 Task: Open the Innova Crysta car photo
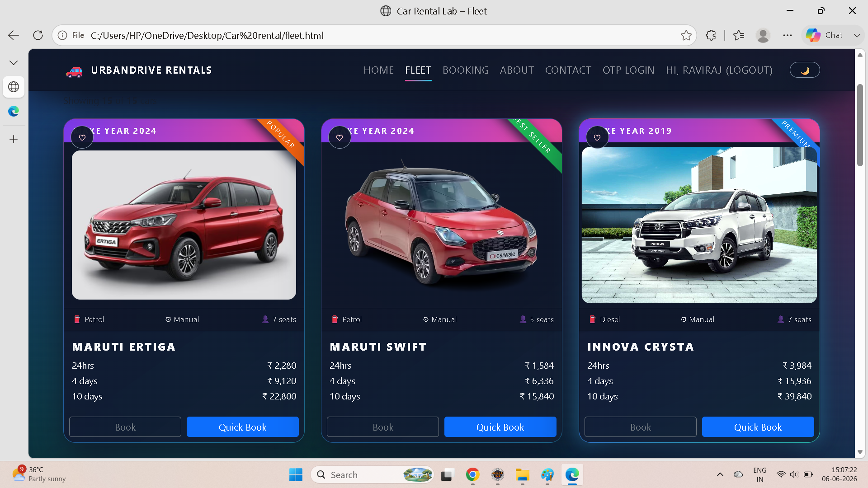(x=699, y=225)
